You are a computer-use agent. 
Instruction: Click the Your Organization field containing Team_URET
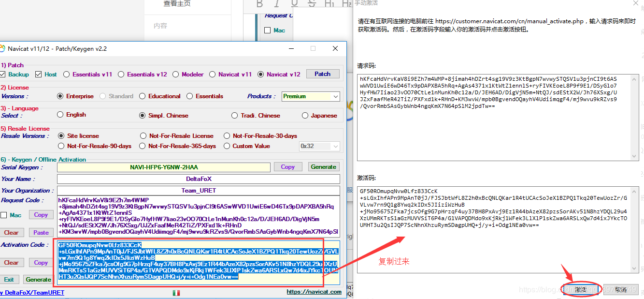tap(199, 191)
